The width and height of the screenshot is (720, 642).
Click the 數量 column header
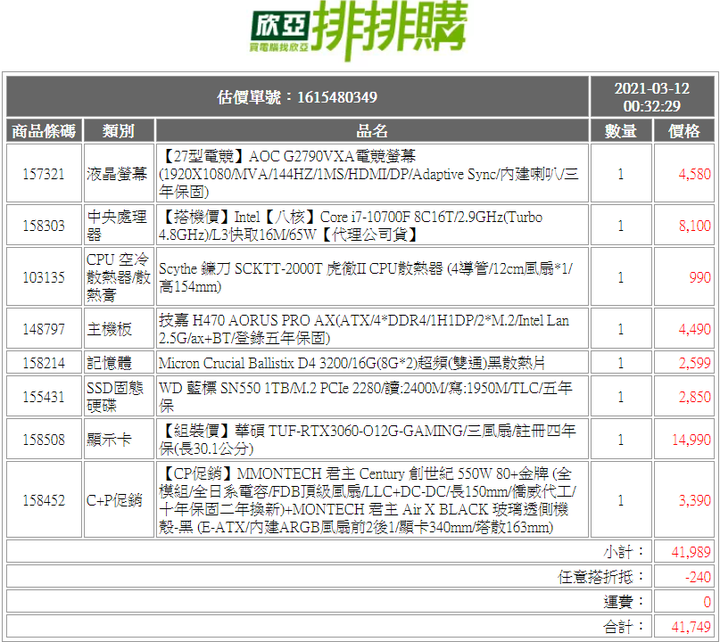621,131
